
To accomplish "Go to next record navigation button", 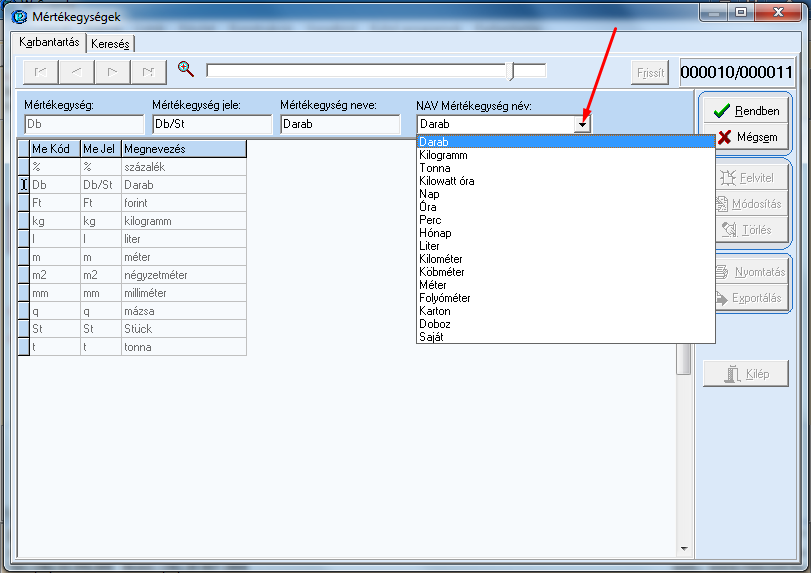I will click(113, 72).
